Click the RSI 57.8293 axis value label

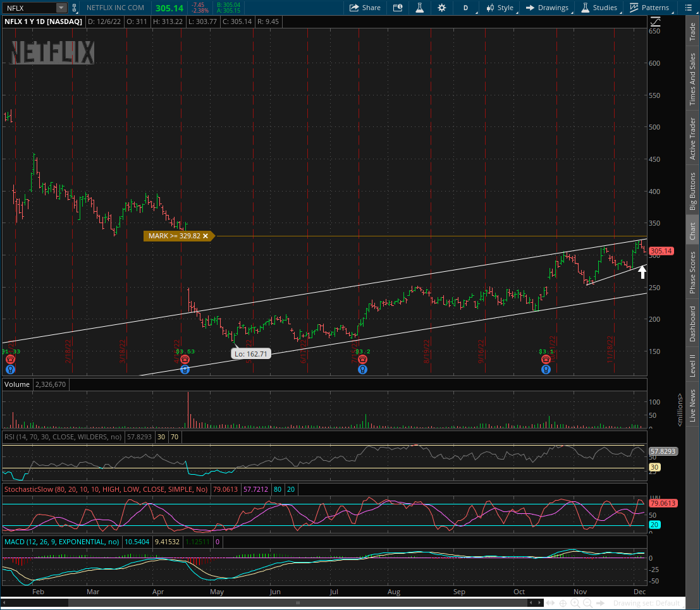point(663,451)
